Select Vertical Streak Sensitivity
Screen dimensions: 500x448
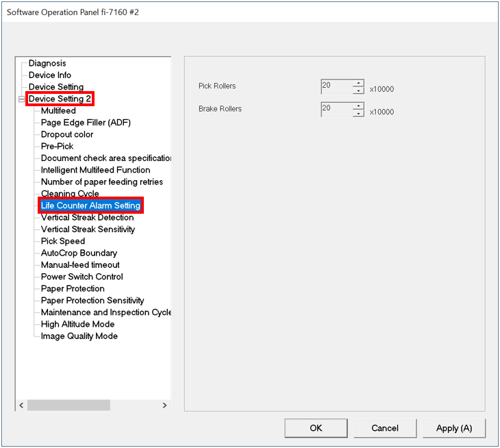tap(88, 229)
